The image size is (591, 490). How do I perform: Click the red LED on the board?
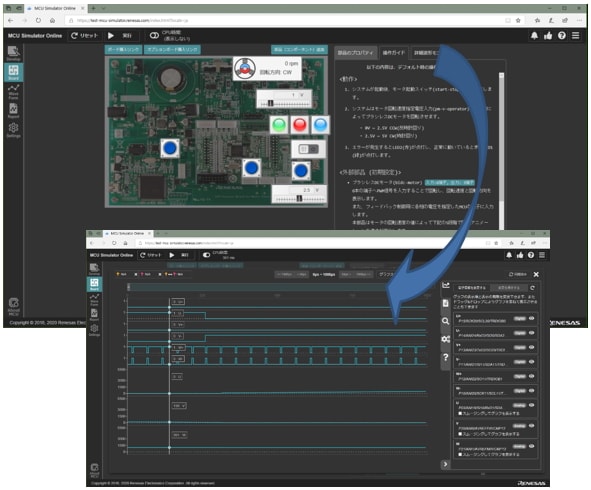click(300, 125)
